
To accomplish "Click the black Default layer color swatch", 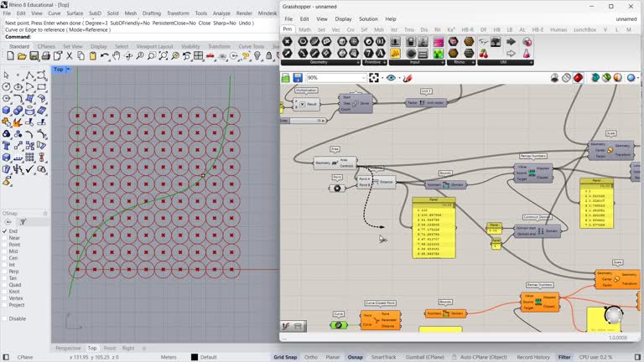I will pyautogui.click(x=195, y=357).
